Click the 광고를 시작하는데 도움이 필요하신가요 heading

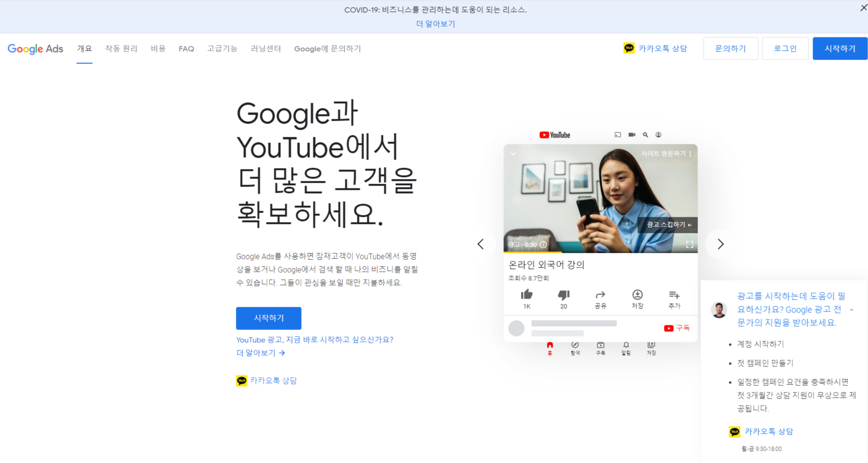(x=791, y=309)
